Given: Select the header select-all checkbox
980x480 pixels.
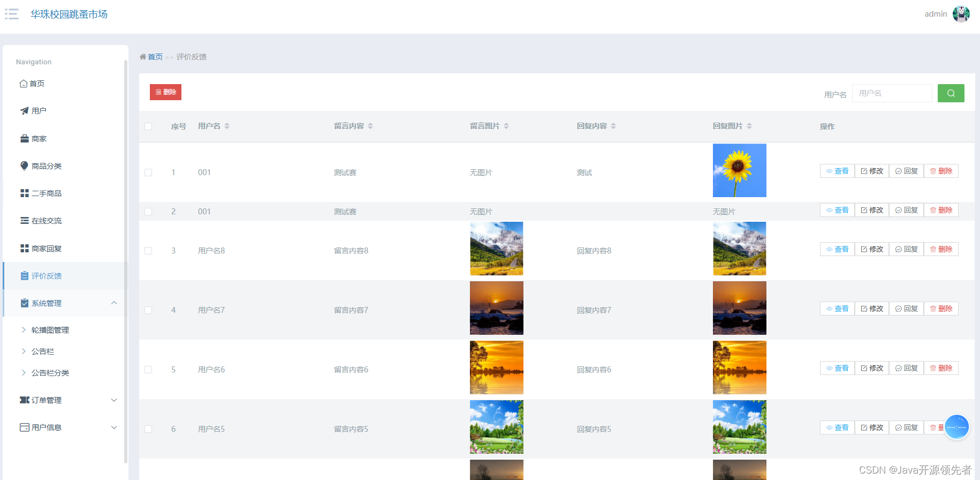Looking at the screenshot, I should point(148,126).
